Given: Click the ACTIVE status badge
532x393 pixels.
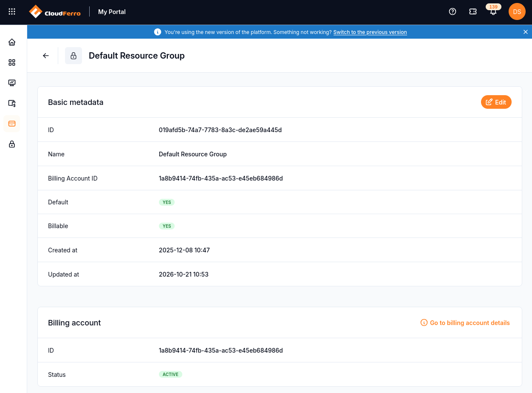Looking at the screenshot, I should [x=170, y=374].
